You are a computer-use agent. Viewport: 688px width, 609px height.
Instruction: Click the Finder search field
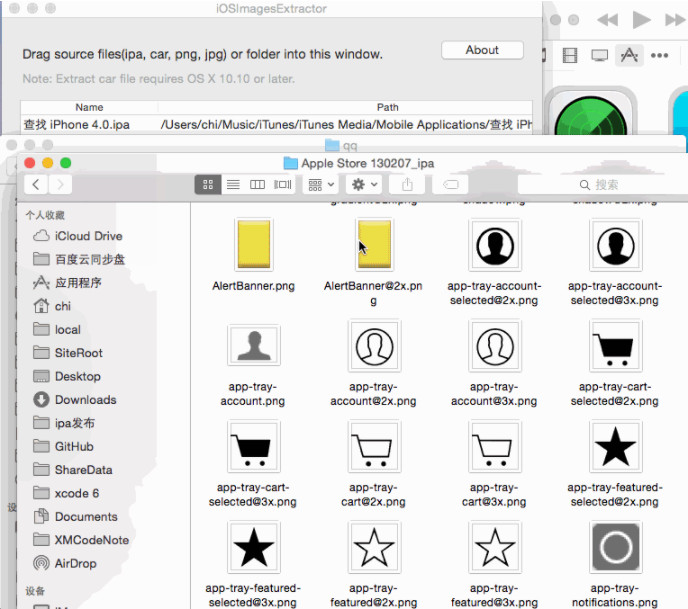[602, 185]
